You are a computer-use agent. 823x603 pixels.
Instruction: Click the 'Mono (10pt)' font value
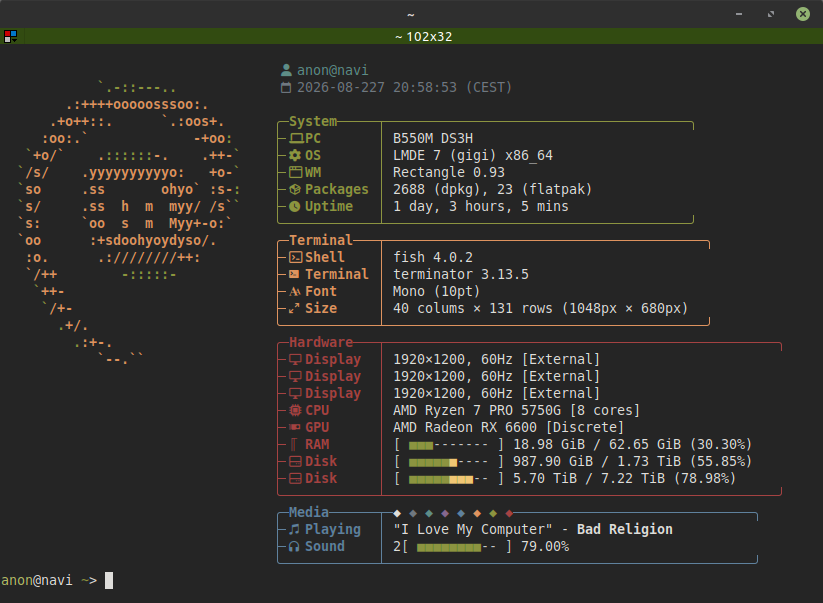coord(437,291)
